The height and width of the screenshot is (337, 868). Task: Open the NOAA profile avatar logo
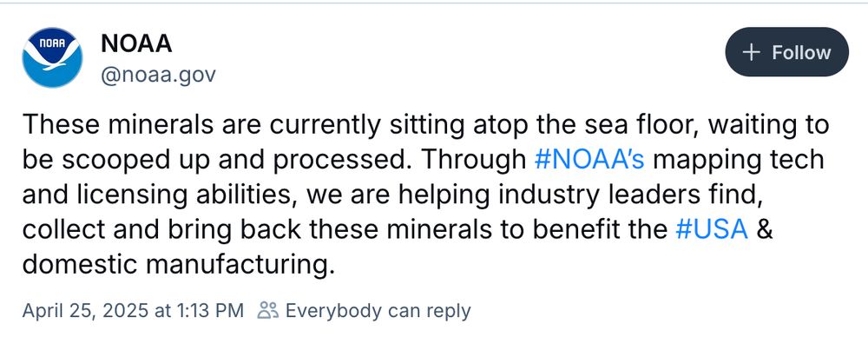pos(52,57)
